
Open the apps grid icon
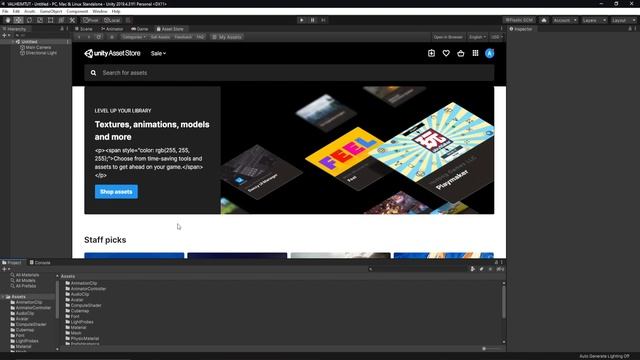click(476, 53)
